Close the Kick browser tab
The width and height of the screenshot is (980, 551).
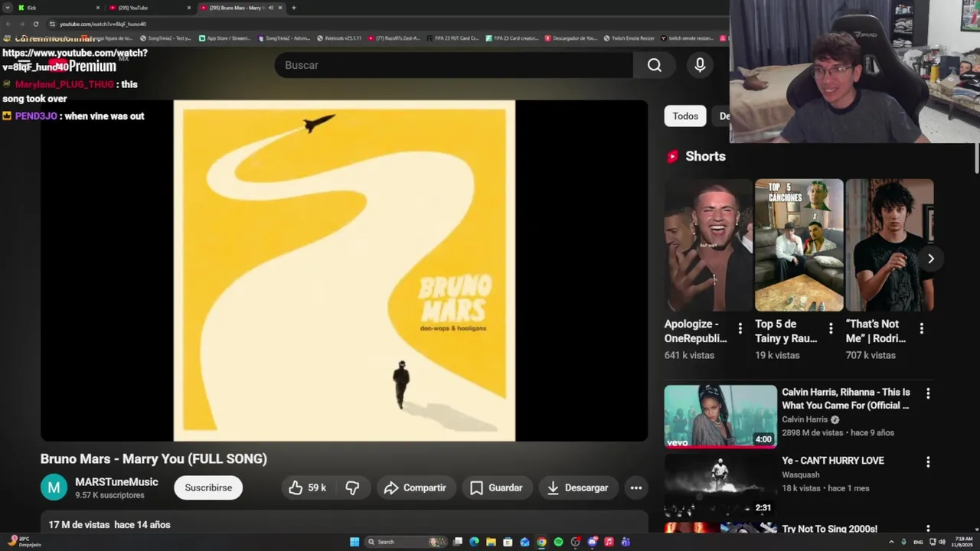pos(97,8)
